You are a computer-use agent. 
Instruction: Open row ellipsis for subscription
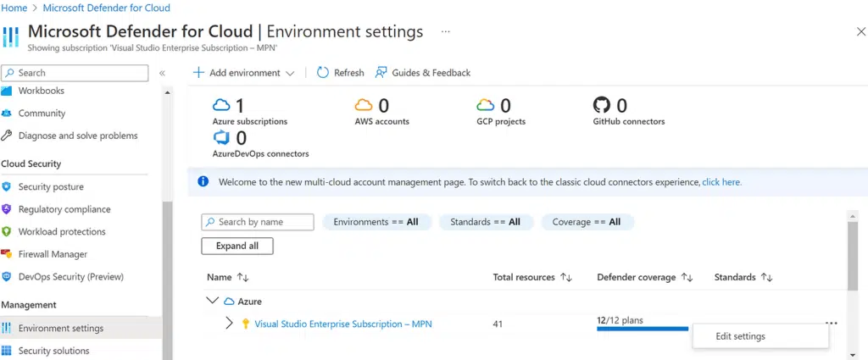point(832,323)
